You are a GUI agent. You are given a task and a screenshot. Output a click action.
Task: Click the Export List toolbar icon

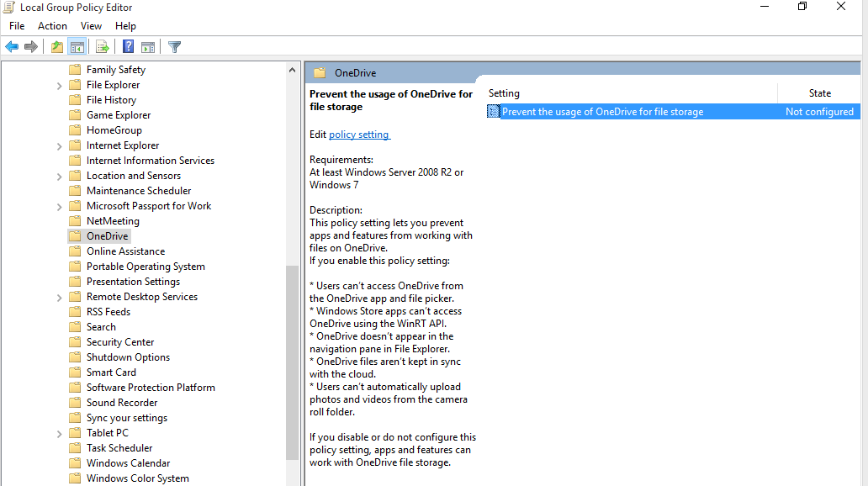click(103, 47)
